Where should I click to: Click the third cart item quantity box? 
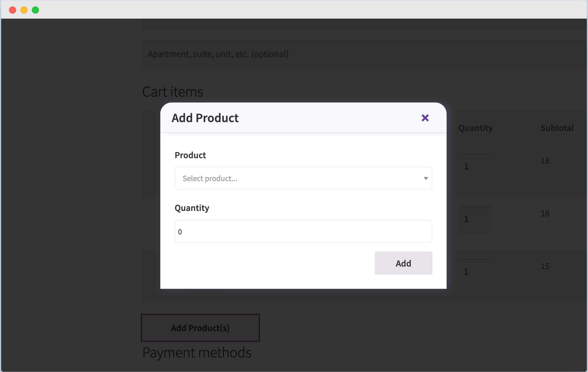[475, 271]
